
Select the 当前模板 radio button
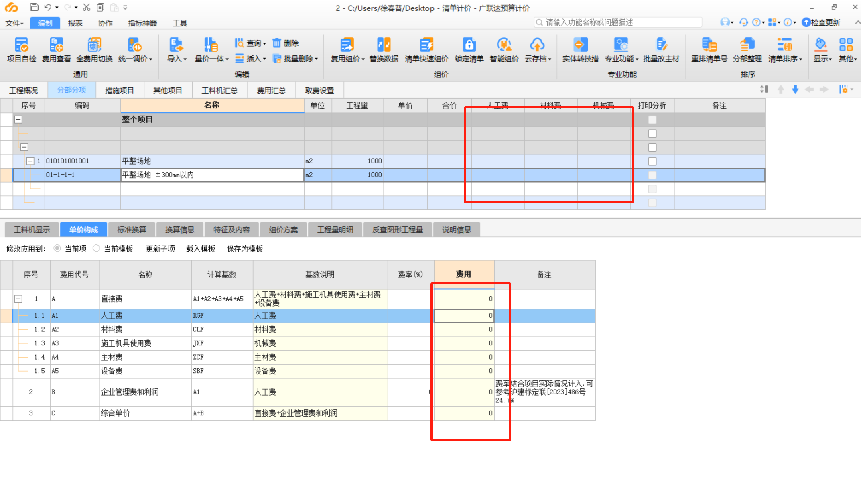click(96, 248)
